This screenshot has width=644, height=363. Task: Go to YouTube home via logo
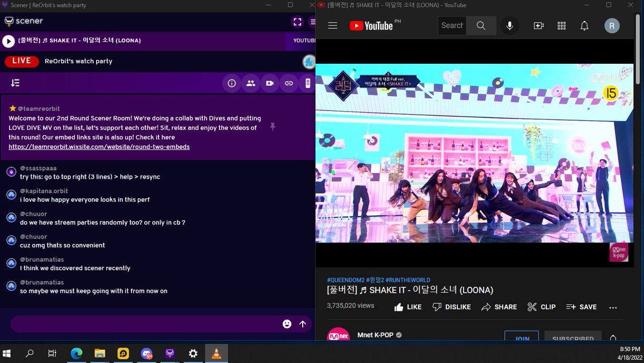371,26
